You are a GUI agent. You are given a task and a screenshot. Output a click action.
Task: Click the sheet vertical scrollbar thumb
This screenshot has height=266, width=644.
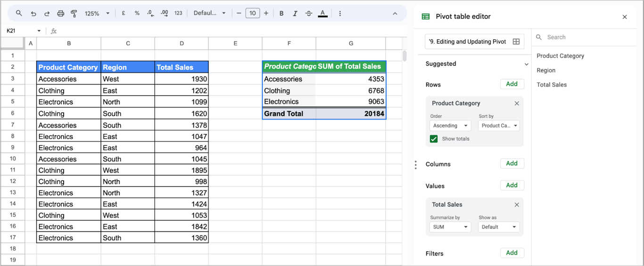404,56
